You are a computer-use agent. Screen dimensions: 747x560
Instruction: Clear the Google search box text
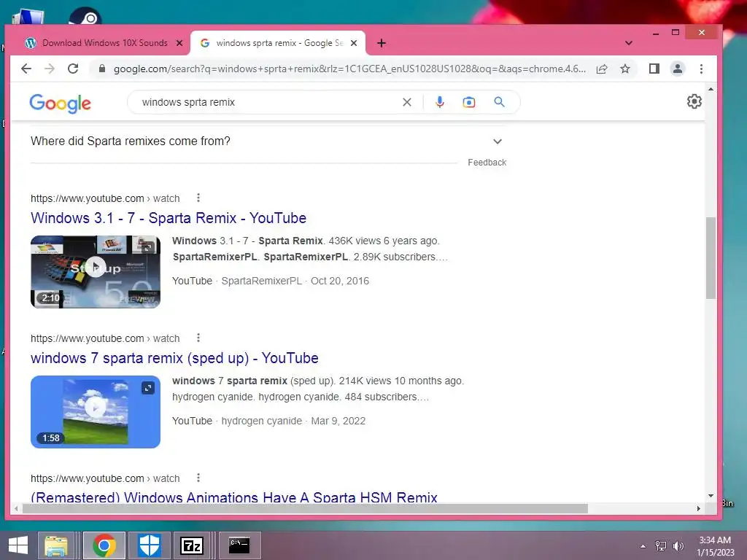coord(407,102)
